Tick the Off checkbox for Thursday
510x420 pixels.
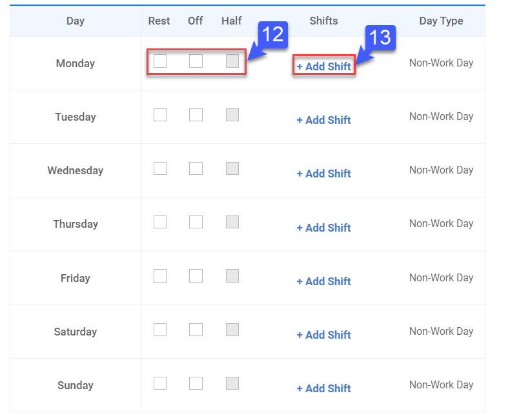click(196, 222)
